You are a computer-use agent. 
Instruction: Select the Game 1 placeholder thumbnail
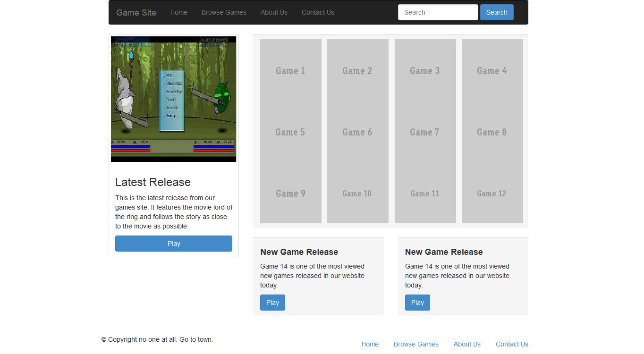click(x=290, y=71)
